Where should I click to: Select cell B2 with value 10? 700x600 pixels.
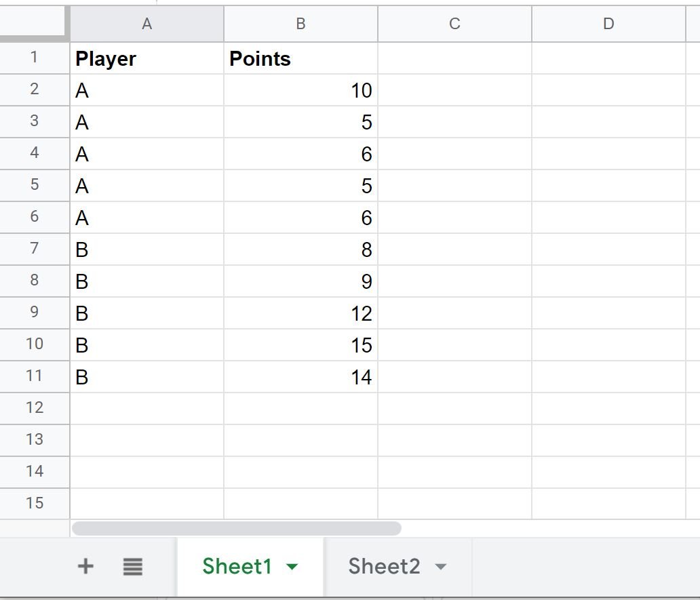tap(301, 90)
